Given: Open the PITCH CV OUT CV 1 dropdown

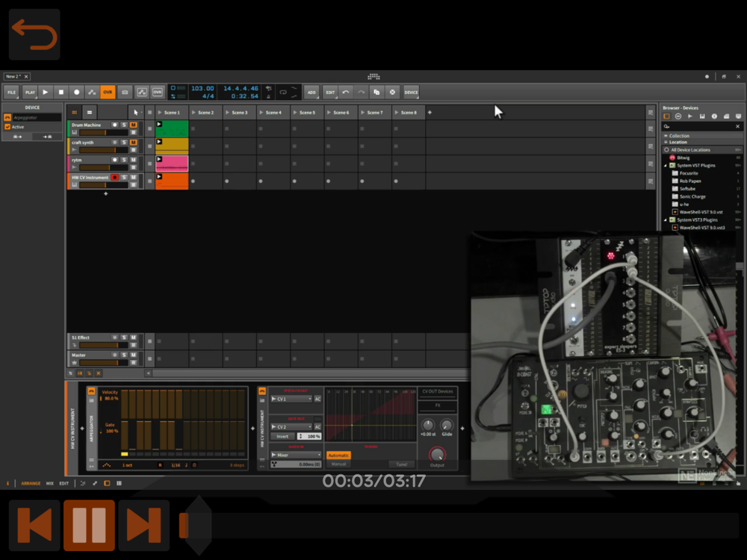Looking at the screenshot, I should (291, 399).
